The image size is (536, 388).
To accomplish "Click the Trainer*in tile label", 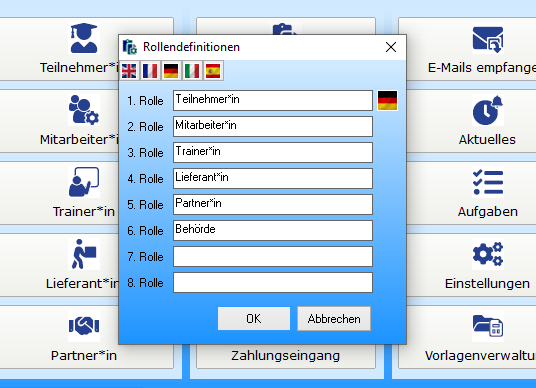I will coord(84,212).
